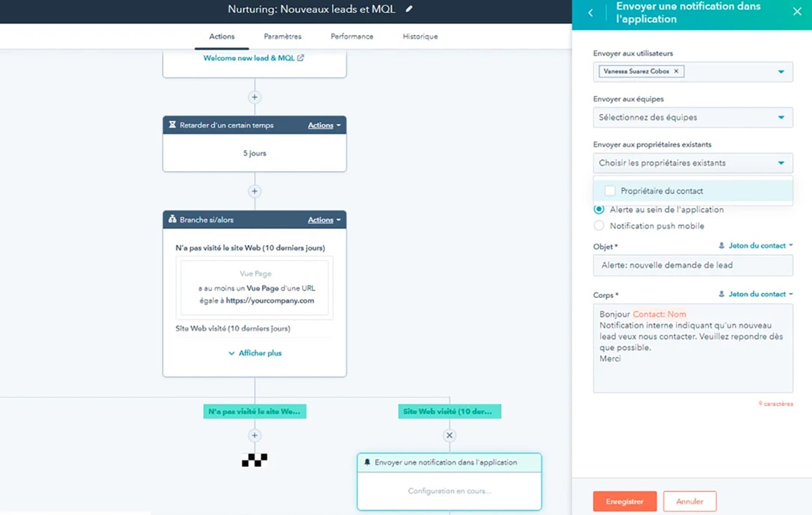Click the Objet input field

pos(693,265)
